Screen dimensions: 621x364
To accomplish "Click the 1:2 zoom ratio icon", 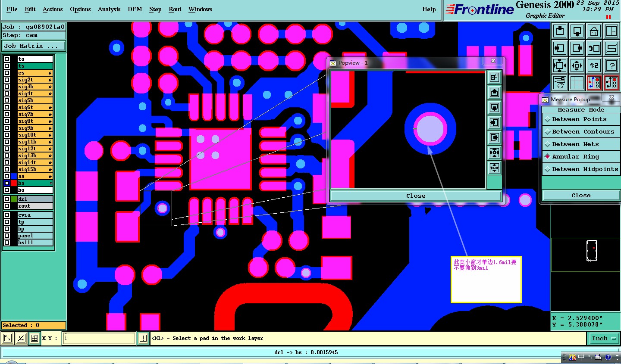I will tap(594, 65).
